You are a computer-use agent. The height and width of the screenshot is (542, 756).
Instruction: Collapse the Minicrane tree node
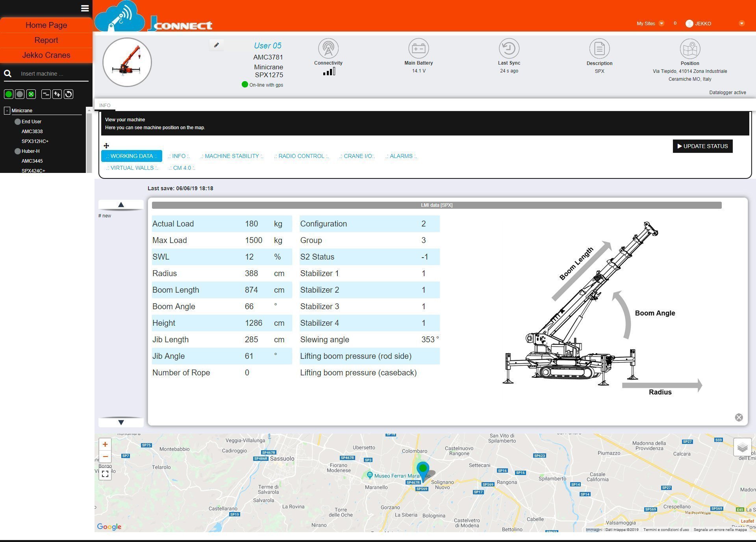(x=7, y=111)
